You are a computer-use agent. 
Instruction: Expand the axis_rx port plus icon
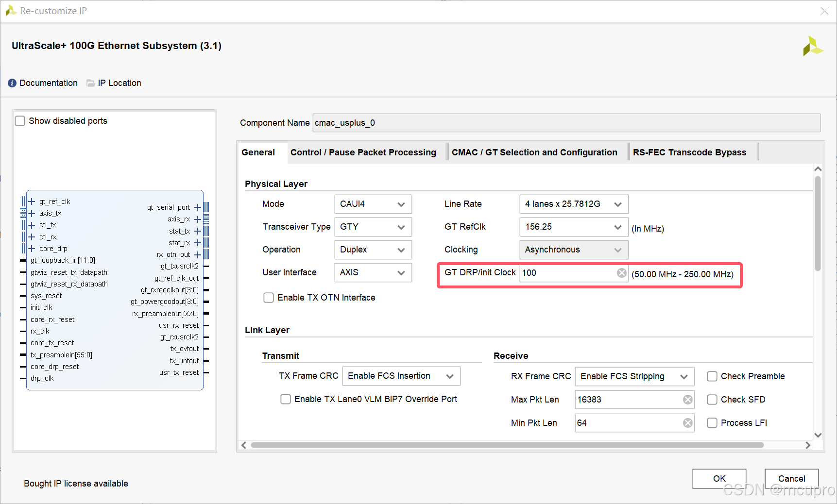(198, 219)
